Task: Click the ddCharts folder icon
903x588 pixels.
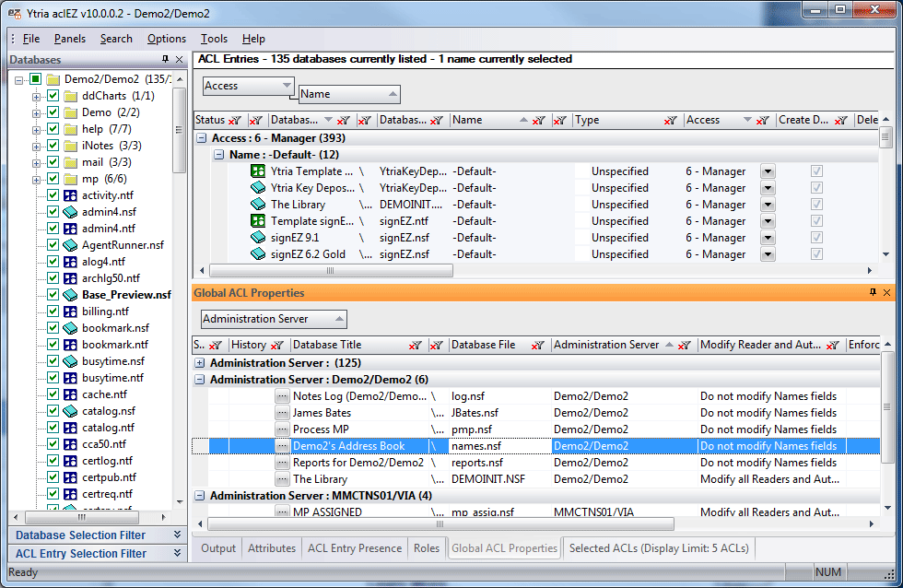Action: tap(70, 96)
